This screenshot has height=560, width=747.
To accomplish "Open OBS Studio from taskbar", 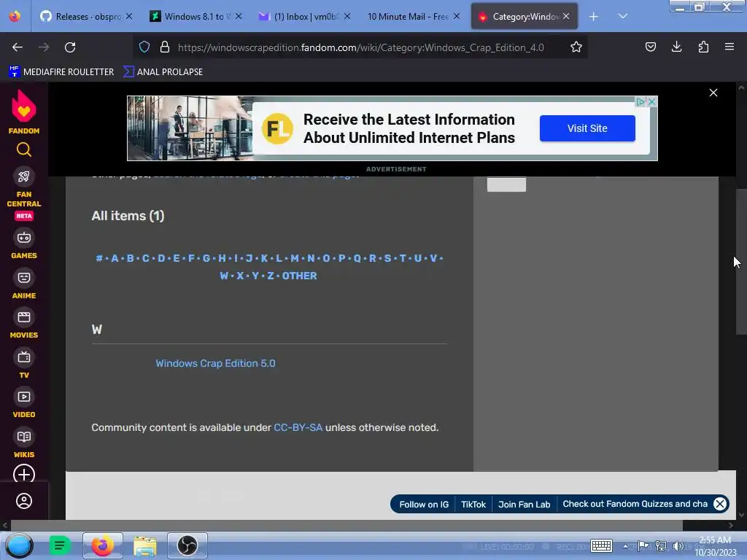I will click(x=187, y=545).
